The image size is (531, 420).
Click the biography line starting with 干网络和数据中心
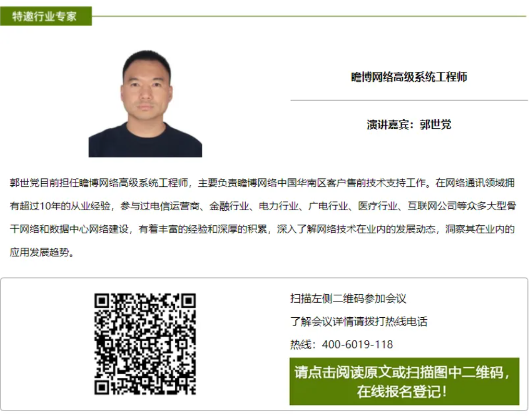coord(262,230)
